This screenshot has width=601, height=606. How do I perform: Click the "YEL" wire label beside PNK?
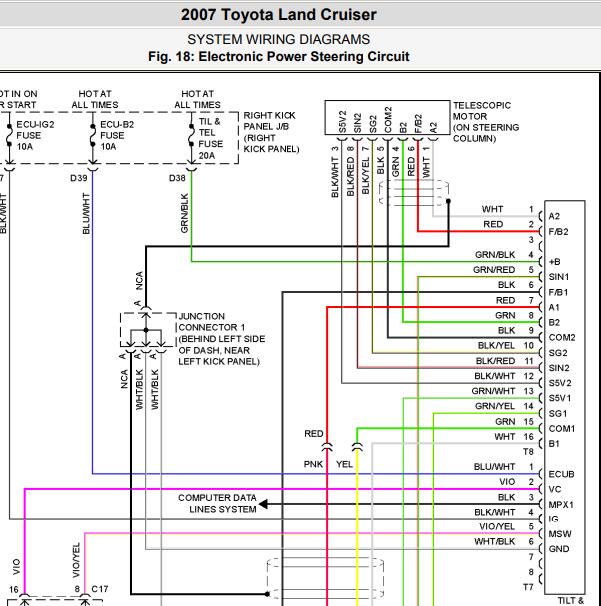pos(344,464)
